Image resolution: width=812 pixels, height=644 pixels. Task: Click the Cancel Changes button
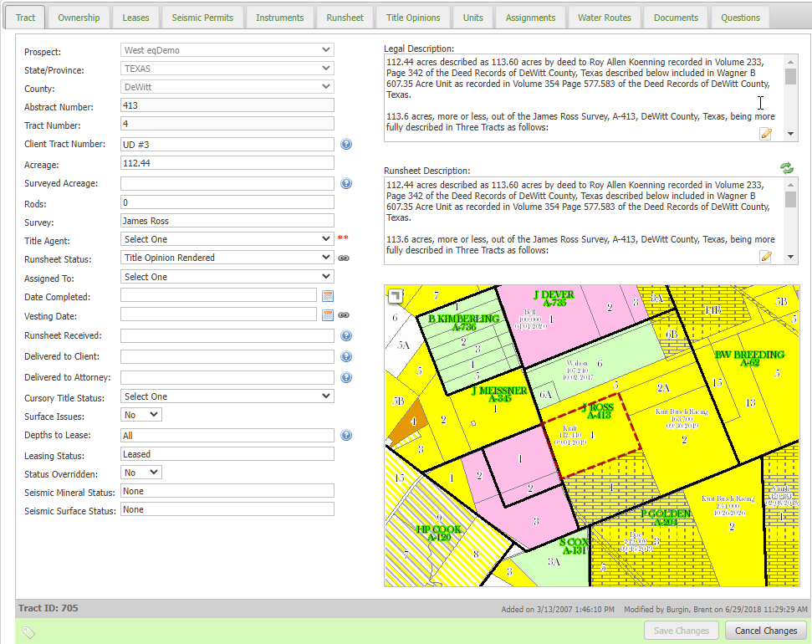[x=766, y=631]
